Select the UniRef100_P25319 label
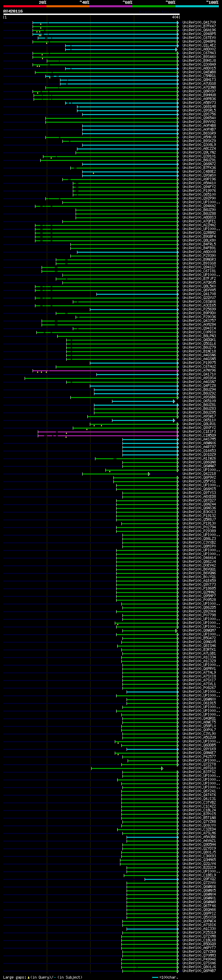222x980 pixels. [199, 932]
